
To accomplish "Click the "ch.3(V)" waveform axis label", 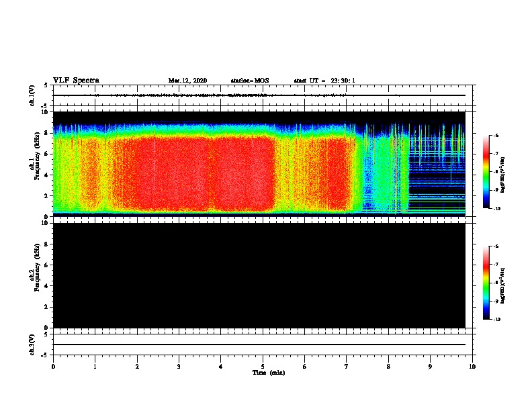I will (x=32, y=345).
